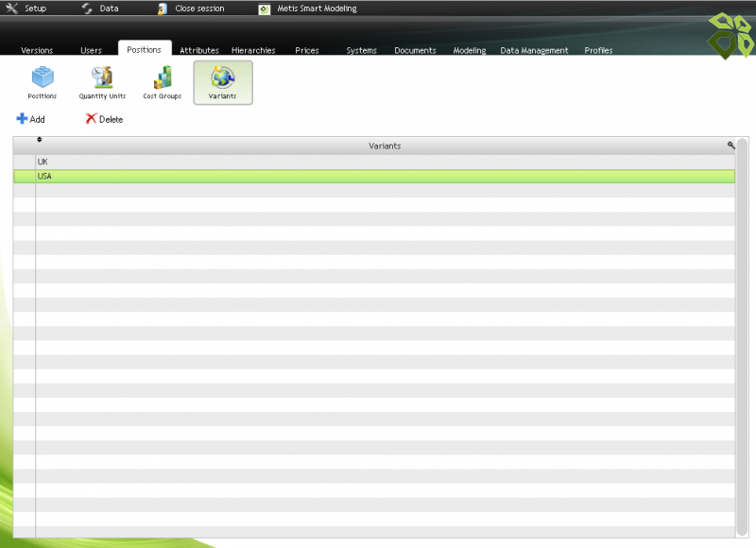The width and height of the screenshot is (756, 548).
Task: Toggle the sort arrow in the table header
Action: click(39, 141)
